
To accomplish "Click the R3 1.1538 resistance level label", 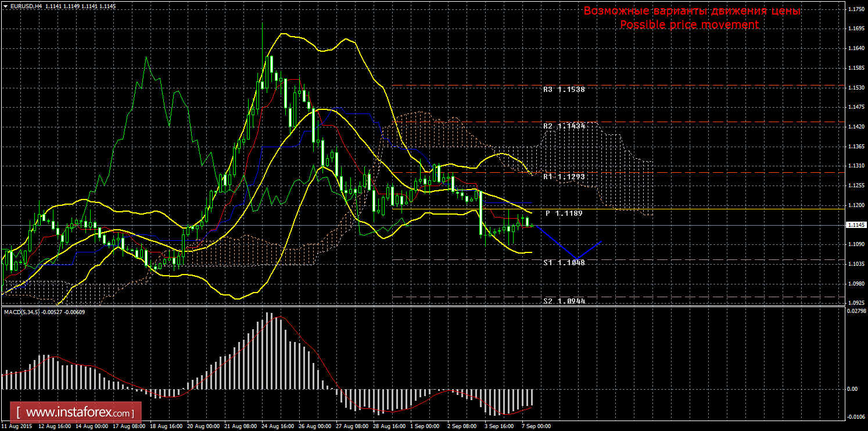I will pyautogui.click(x=564, y=90).
